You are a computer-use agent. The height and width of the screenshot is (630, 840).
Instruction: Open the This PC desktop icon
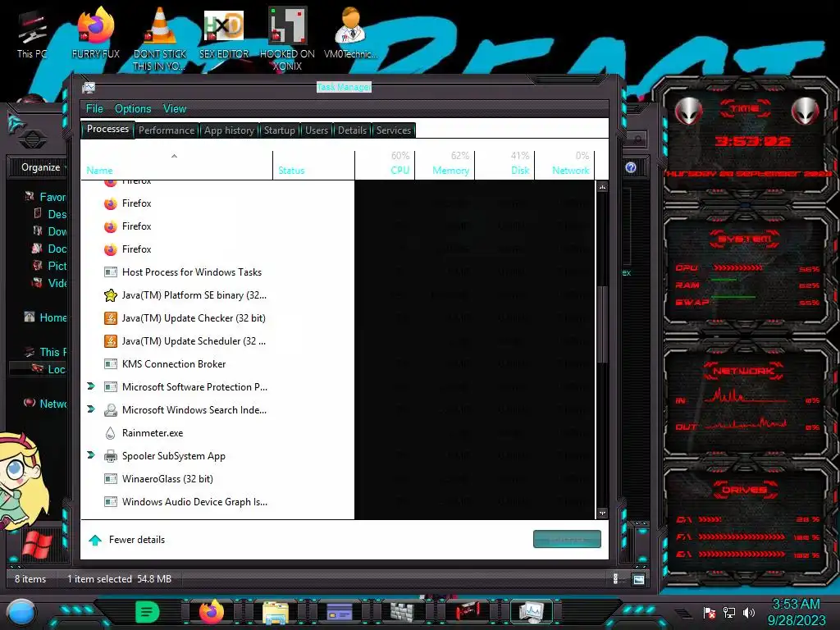coord(32,34)
